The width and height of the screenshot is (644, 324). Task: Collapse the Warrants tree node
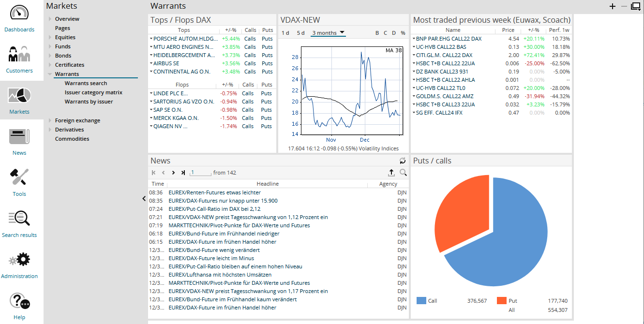pyautogui.click(x=50, y=74)
